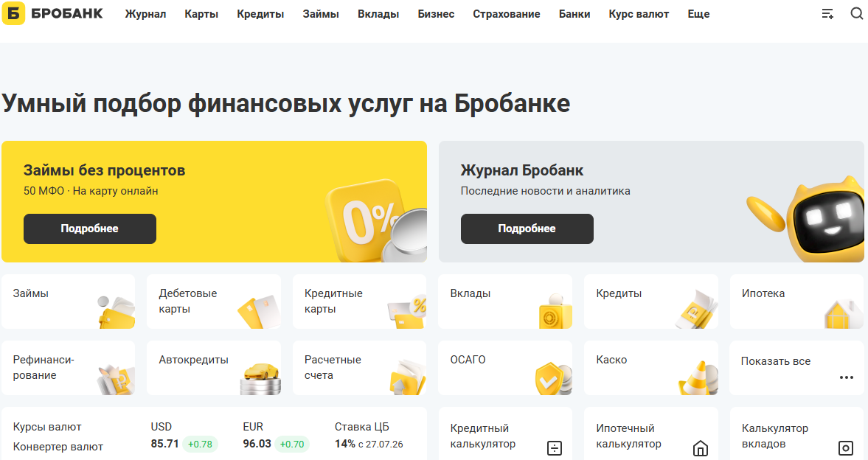Click the 0% graphic on loans banner
Image resolution: width=868 pixels, height=460 pixels.
tap(376, 220)
